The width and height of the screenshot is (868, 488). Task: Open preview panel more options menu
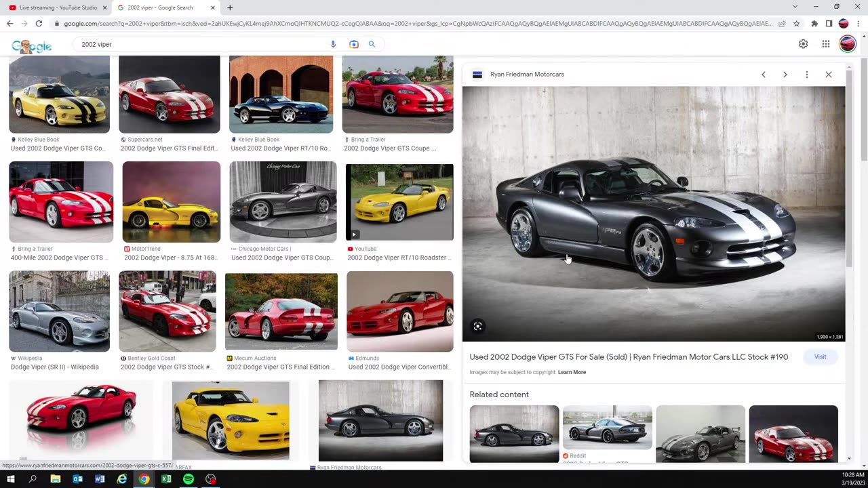[807, 75]
